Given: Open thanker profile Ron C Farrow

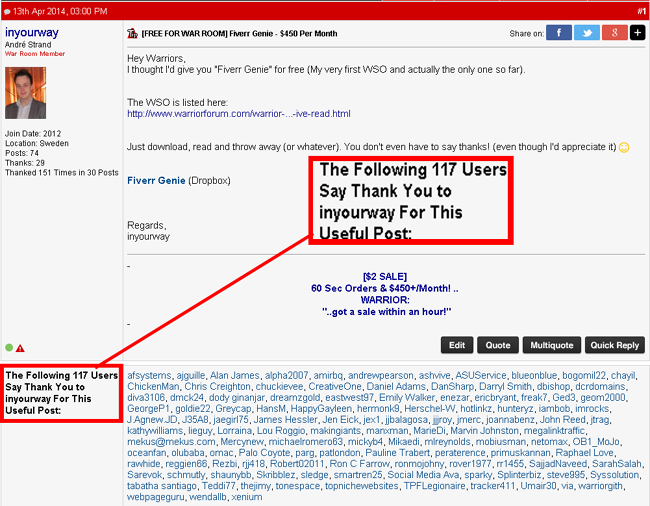Looking at the screenshot, I should pyautogui.click(x=359, y=464).
